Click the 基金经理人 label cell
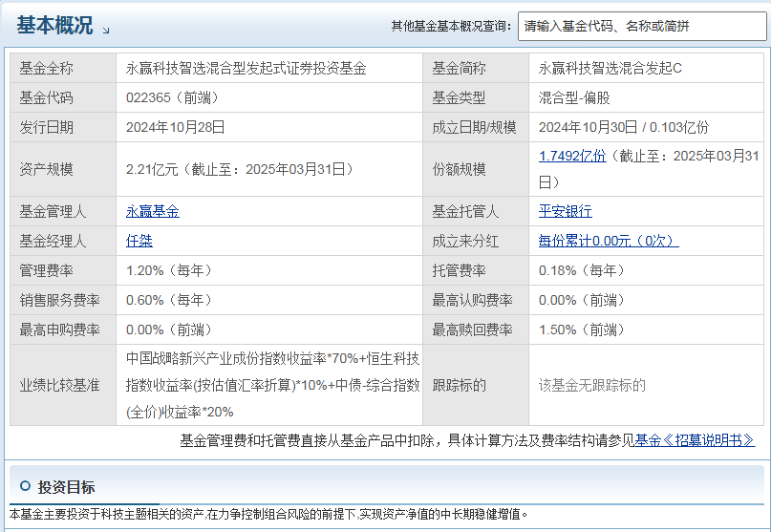Image resolution: width=771 pixels, height=532 pixels. point(63,241)
